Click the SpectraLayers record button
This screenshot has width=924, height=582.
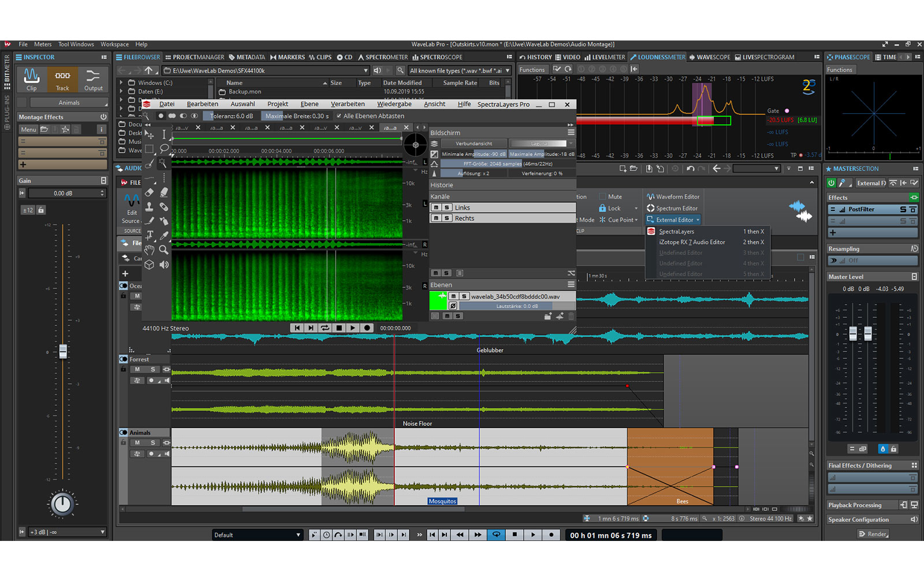click(x=367, y=328)
